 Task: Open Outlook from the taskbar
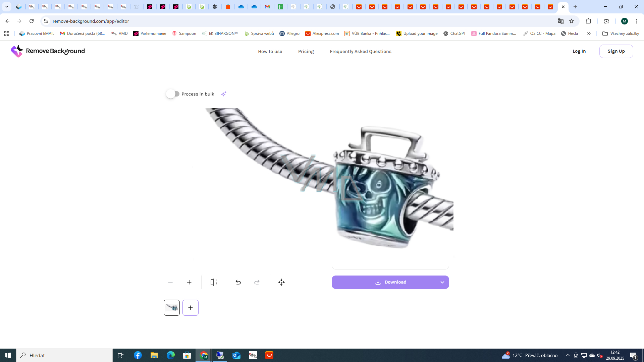pyautogui.click(x=236, y=355)
